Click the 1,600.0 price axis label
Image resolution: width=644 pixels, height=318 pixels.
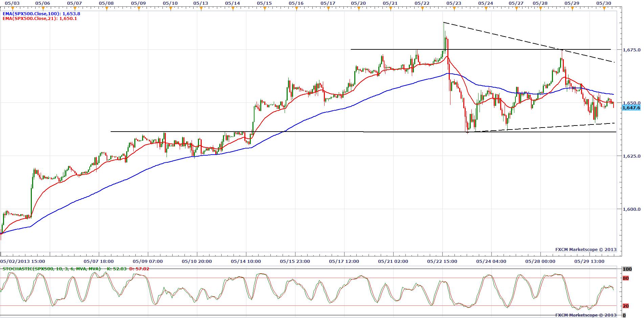631,209
